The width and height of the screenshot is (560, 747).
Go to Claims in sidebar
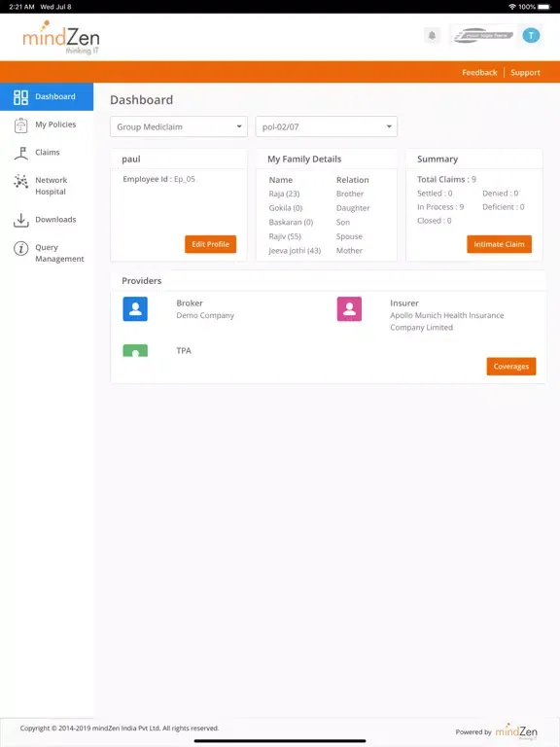(x=47, y=153)
